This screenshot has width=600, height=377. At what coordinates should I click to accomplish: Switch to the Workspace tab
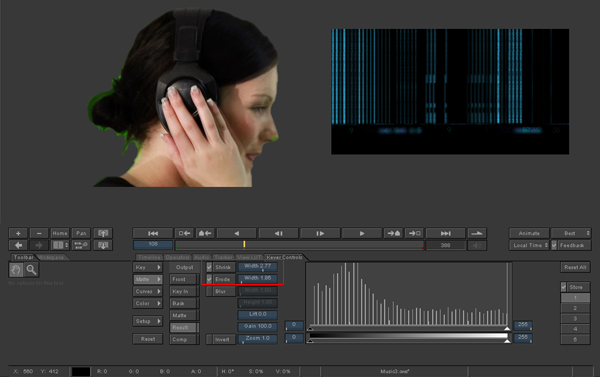click(51, 257)
